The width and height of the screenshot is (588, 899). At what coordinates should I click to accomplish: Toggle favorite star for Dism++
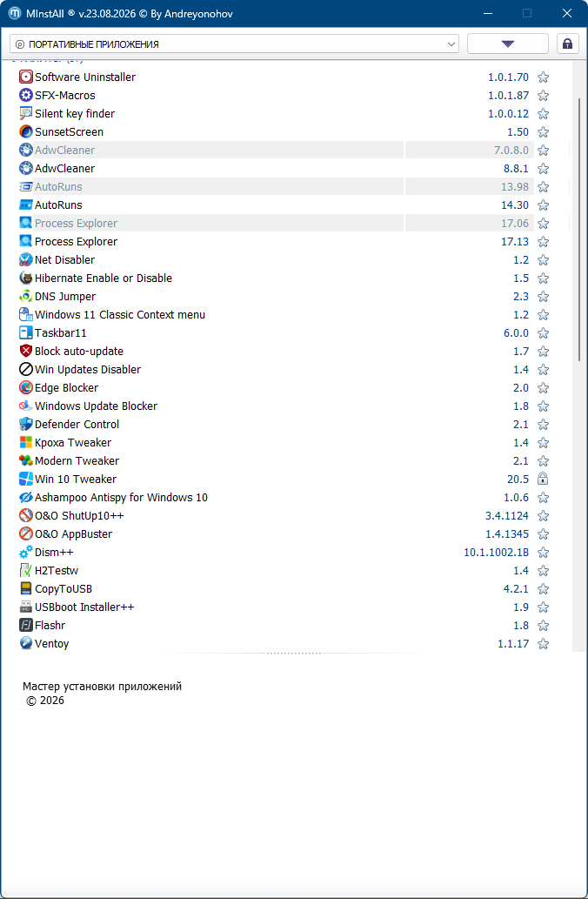pyautogui.click(x=544, y=552)
